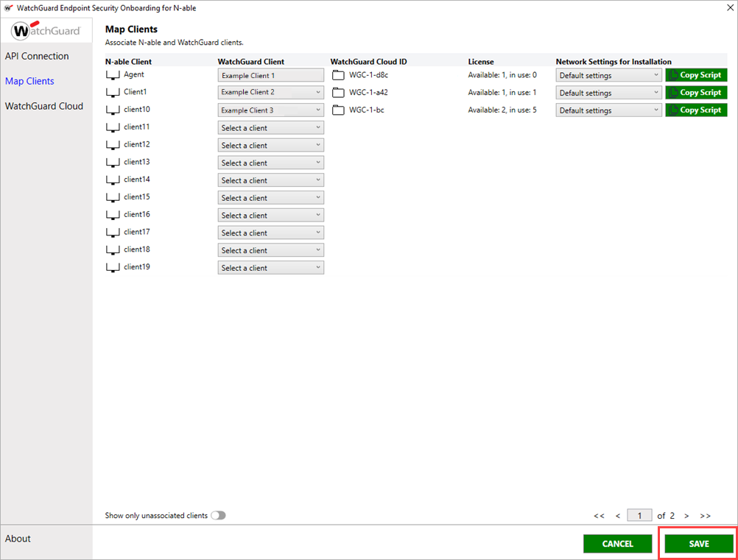
Task: Open Select a client dropdown for client15
Action: pos(270,197)
